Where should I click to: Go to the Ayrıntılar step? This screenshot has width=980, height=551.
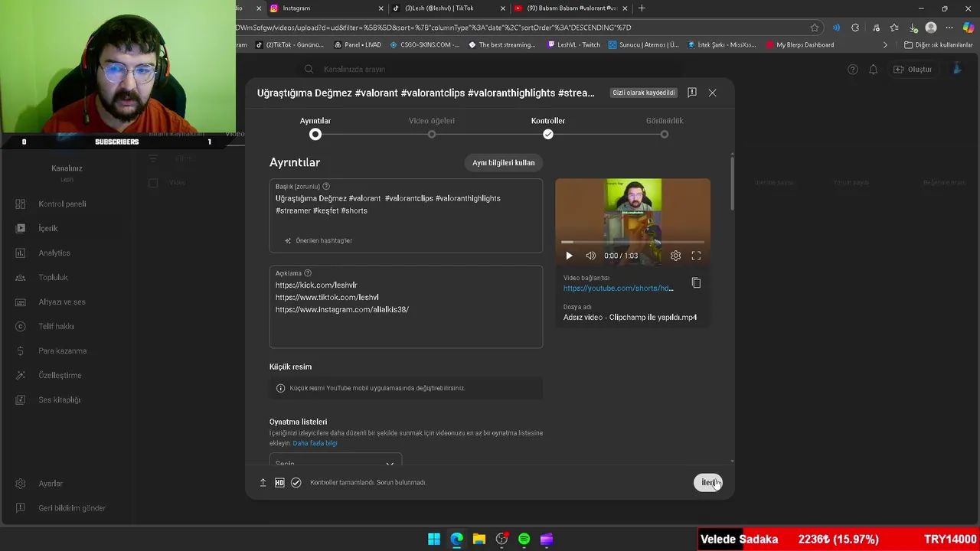pos(315,128)
